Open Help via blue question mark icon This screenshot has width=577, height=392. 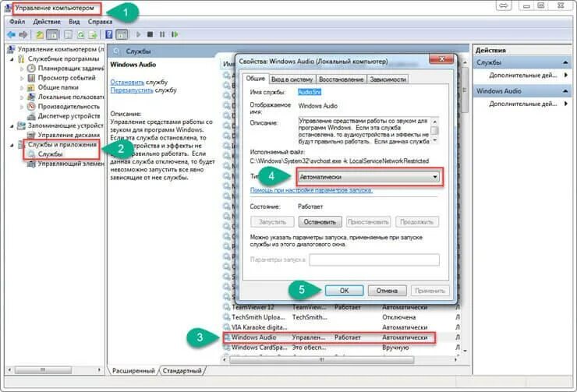(109, 34)
